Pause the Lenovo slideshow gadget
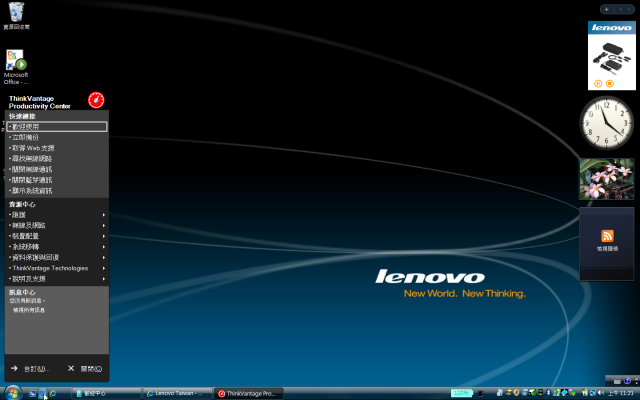Image resolution: width=640 pixels, height=400 pixels. (x=598, y=83)
